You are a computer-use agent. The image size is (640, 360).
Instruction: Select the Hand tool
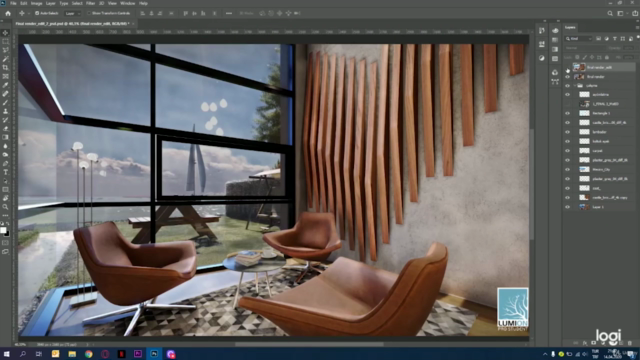click(5, 198)
